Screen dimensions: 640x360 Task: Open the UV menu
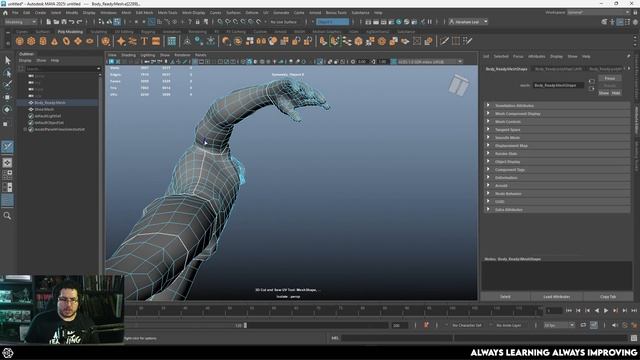tap(266, 13)
